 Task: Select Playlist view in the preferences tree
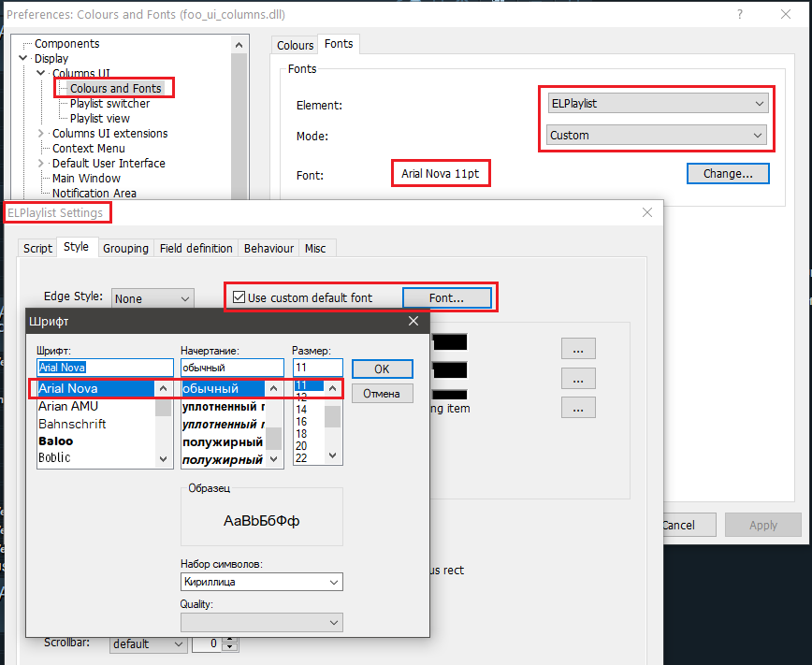tap(99, 118)
